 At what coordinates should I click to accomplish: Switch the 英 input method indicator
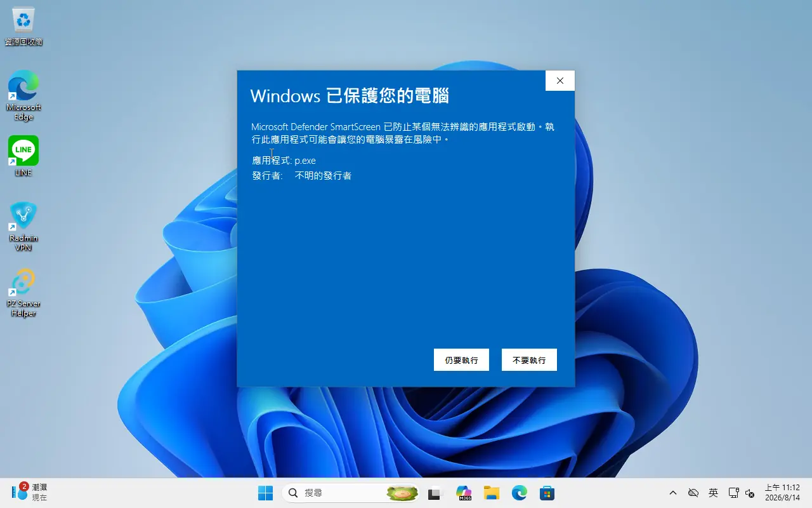point(714,493)
